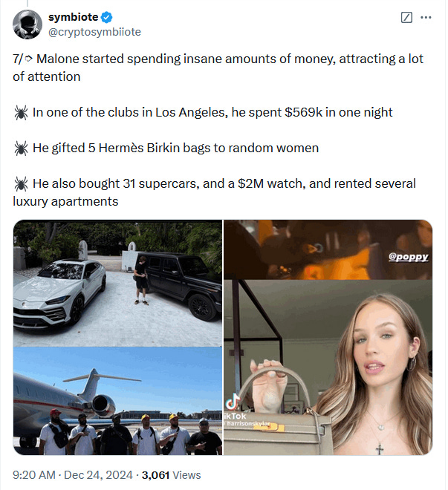The height and width of the screenshot is (490, 448).
Task: Click the 9:20 AM Dec 24, 2024 timestamp
Action: [x=73, y=475]
